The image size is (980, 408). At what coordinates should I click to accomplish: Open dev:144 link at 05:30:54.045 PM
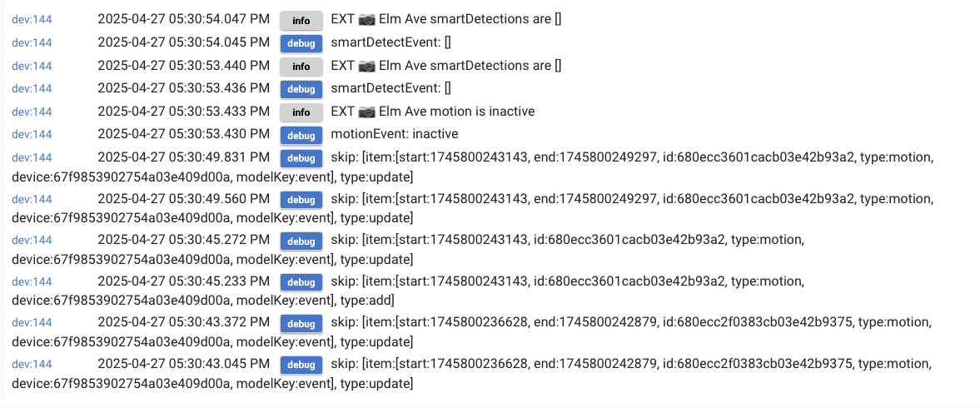[x=32, y=43]
